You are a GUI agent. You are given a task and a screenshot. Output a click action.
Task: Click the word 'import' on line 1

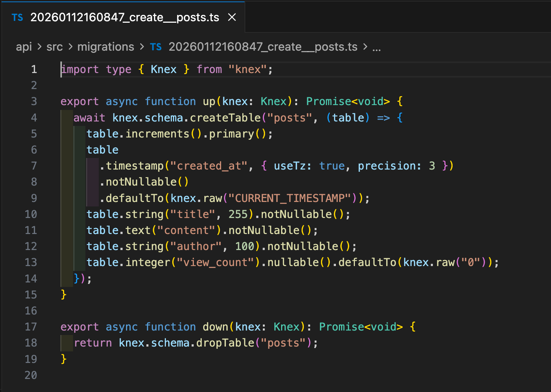click(80, 69)
